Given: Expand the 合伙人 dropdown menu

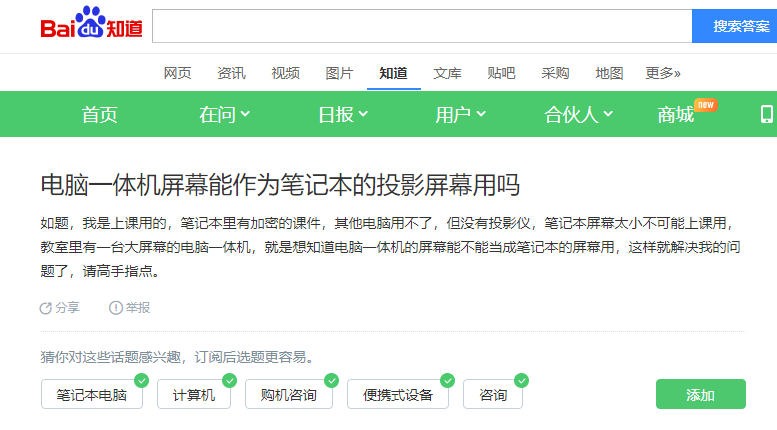Looking at the screenshot, I should [578, 115].
